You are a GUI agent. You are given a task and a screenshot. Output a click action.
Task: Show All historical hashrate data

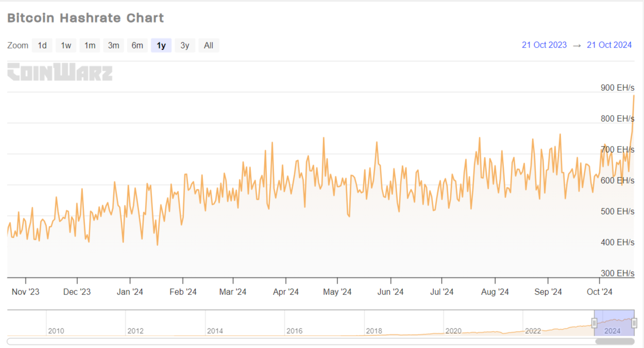pyautogui.click(x=208, y=45)
